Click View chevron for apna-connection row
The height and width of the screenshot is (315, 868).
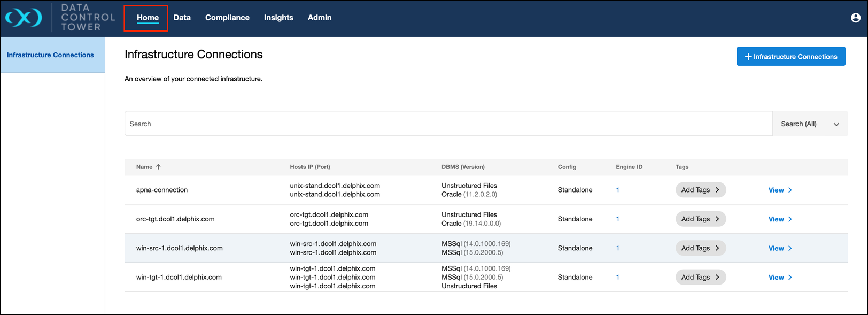(x=790, y=190)
